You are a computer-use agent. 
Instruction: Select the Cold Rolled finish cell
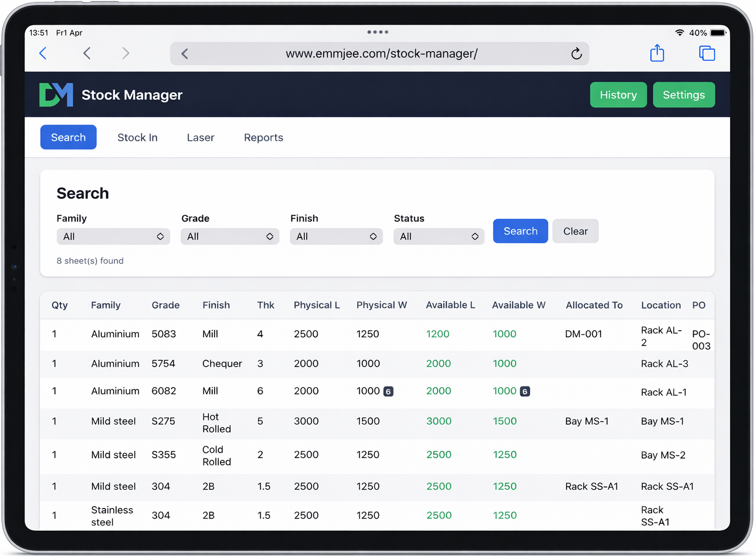pyautogui.click(x=217, y=456)
